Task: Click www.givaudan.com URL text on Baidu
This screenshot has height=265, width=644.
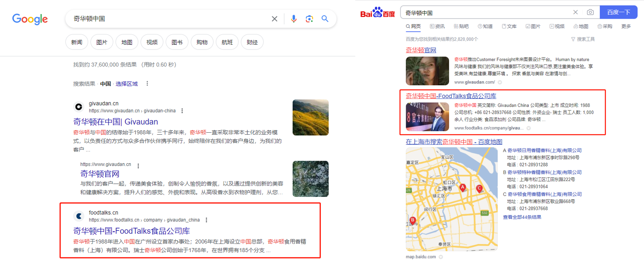Action: click(475, 82)
